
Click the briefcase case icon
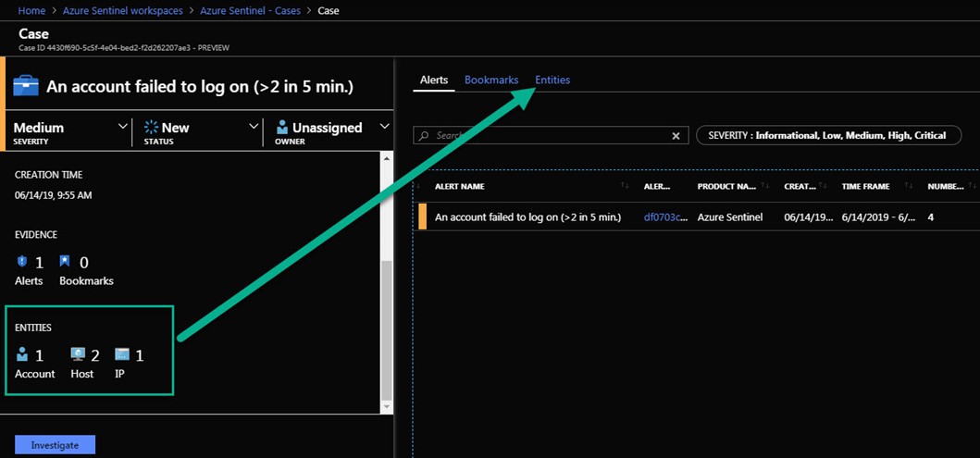26,87
